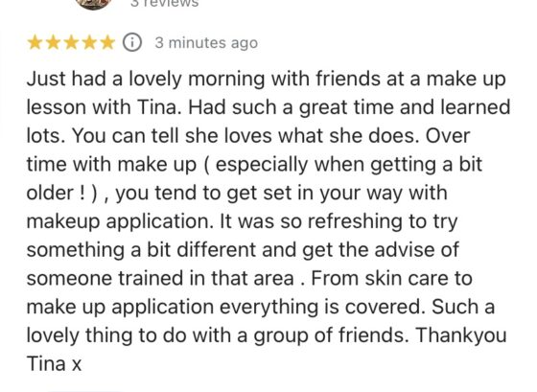
Task: Click the closing signature "Tina x"
Action: (x=54, y=363)
